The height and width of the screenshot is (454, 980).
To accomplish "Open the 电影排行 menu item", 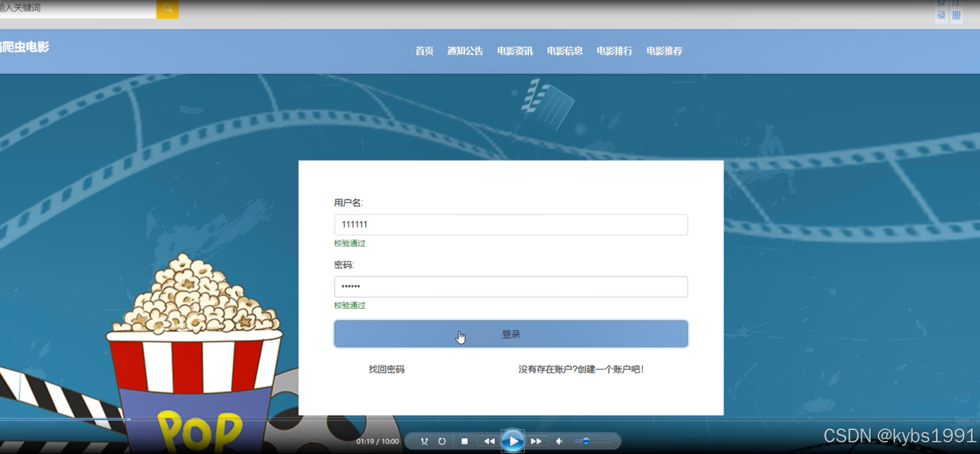I will pos(614,51).
